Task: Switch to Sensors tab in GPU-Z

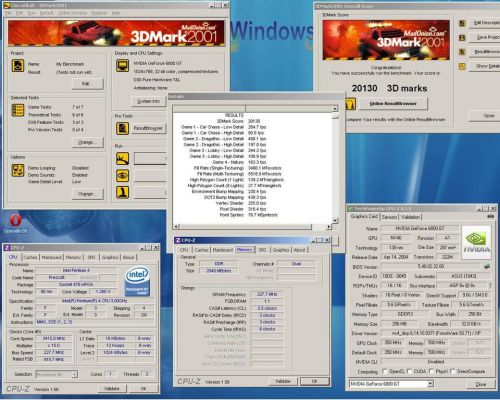Action: tap(389, 217)
